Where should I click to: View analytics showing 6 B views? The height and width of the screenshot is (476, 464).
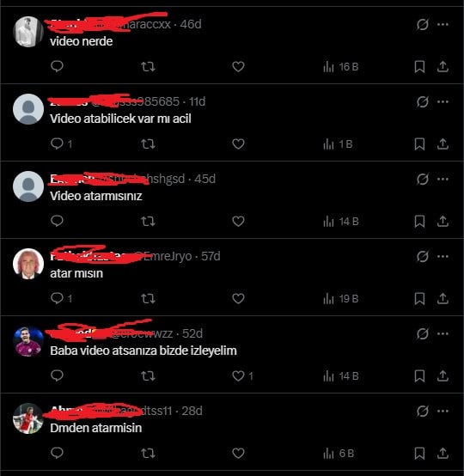[x=339, y=454]
